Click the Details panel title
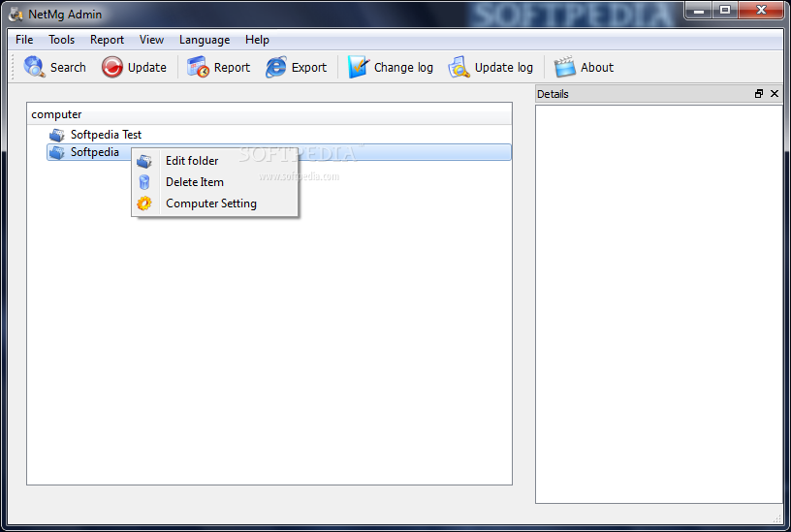 point(553,94)
